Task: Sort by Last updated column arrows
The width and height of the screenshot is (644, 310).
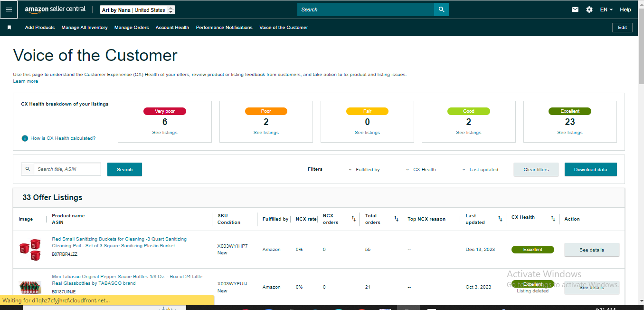Action: [500, 219]
